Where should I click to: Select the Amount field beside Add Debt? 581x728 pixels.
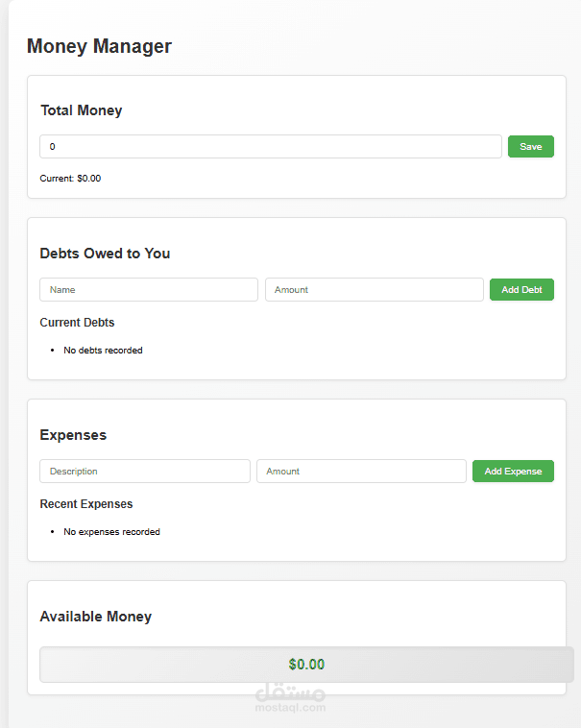(x=374, y=290)
